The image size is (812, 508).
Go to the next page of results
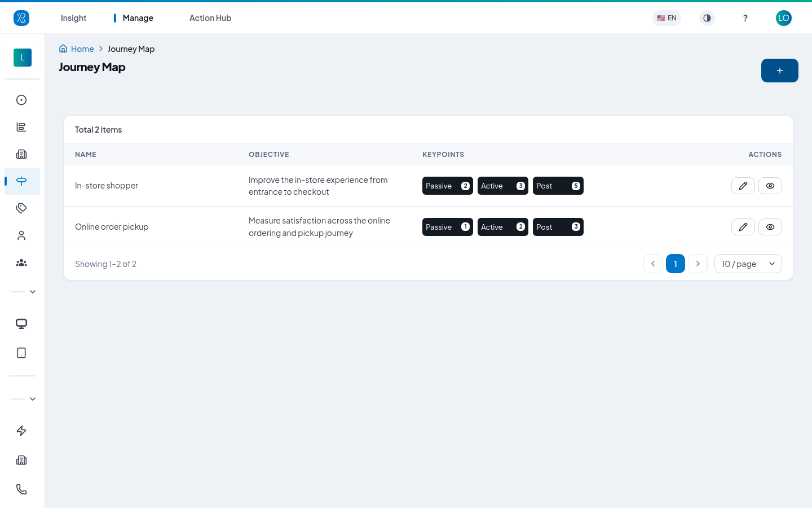coord(698,264)
